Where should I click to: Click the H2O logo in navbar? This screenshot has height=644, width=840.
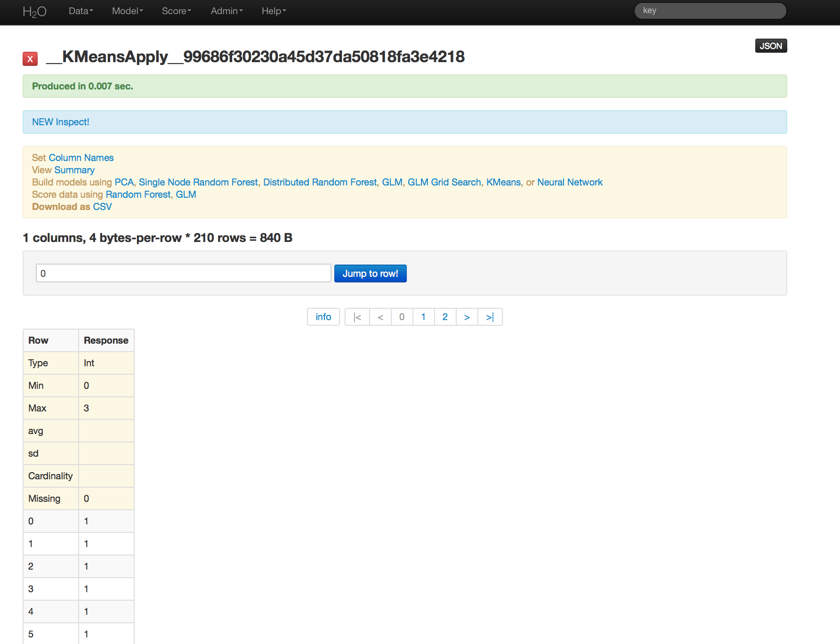coord(34,11)
